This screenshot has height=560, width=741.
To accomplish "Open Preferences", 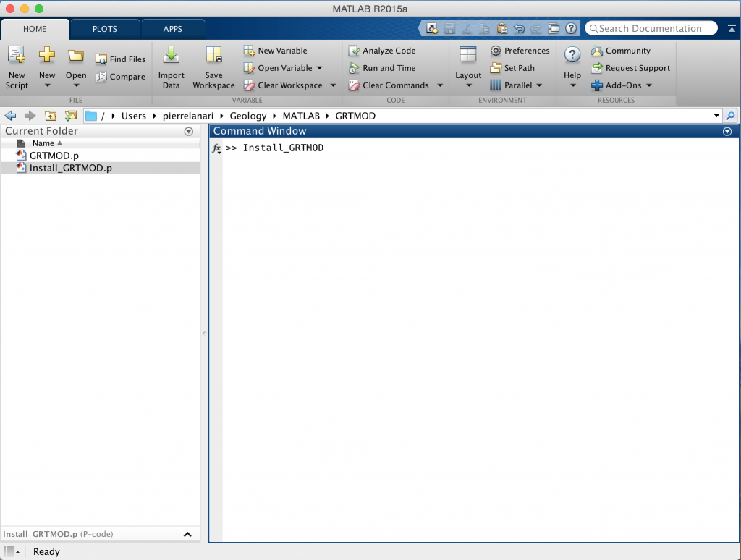I will [520, 51].
